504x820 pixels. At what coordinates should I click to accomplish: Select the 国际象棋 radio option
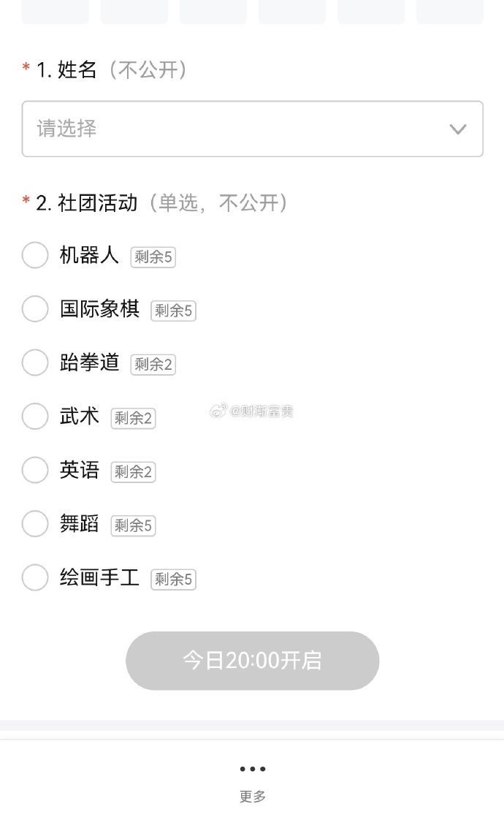tap(35, 308)
